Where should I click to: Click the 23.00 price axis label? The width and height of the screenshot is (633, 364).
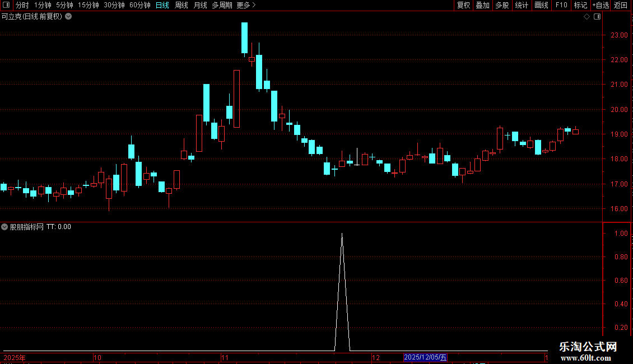click(619, 35)
